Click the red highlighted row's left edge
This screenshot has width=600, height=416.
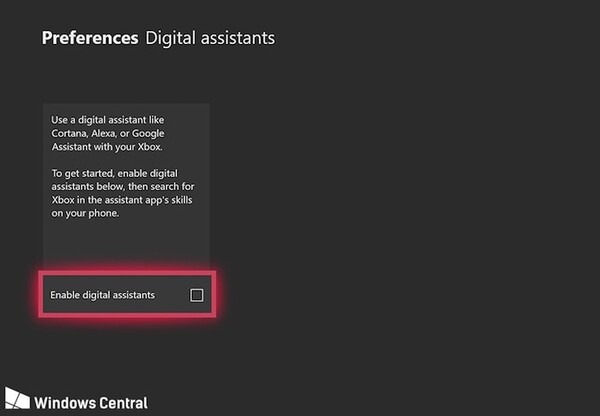tap(44, 295)
